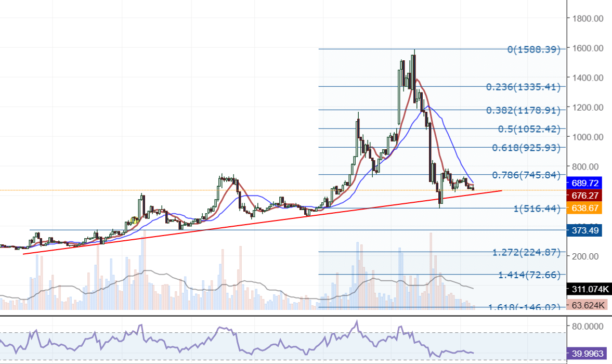This screenshot has height=364, width=612.
Task: Click the 0.618(925.93) retracement label
Action: point(526,148)
